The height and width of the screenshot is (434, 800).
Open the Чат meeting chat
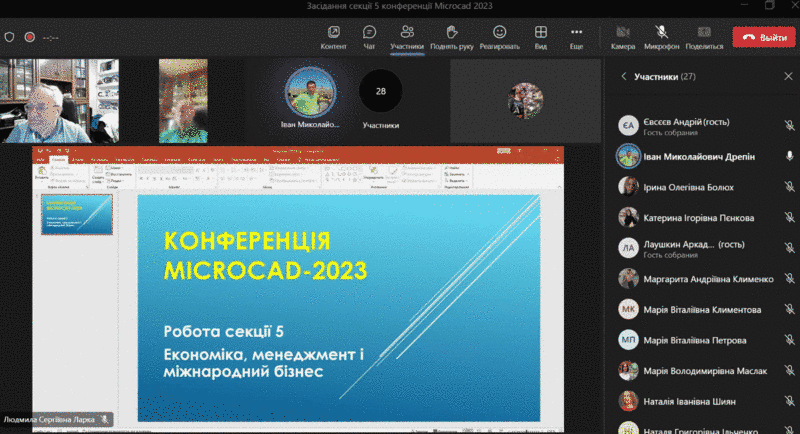coord(369,37)
